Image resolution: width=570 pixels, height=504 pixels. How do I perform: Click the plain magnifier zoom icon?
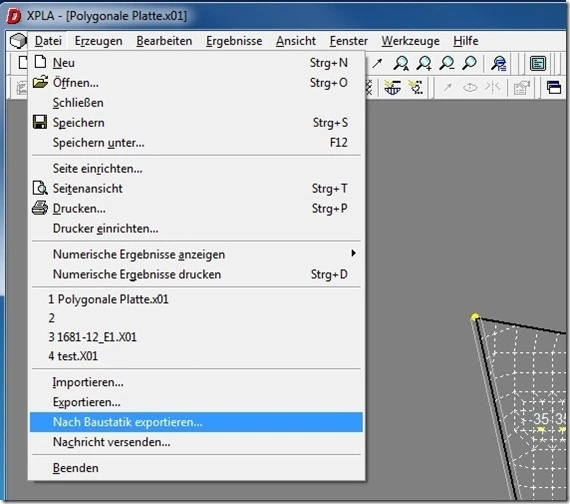469,63
